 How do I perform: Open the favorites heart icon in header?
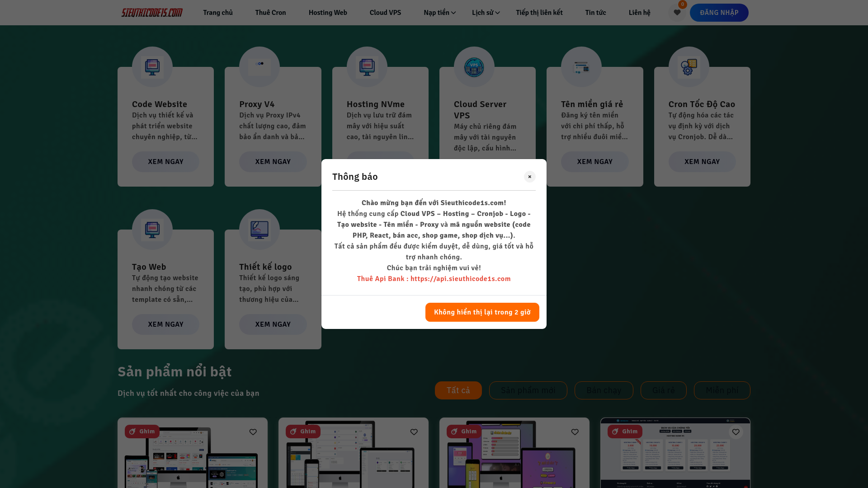(677, 13)
